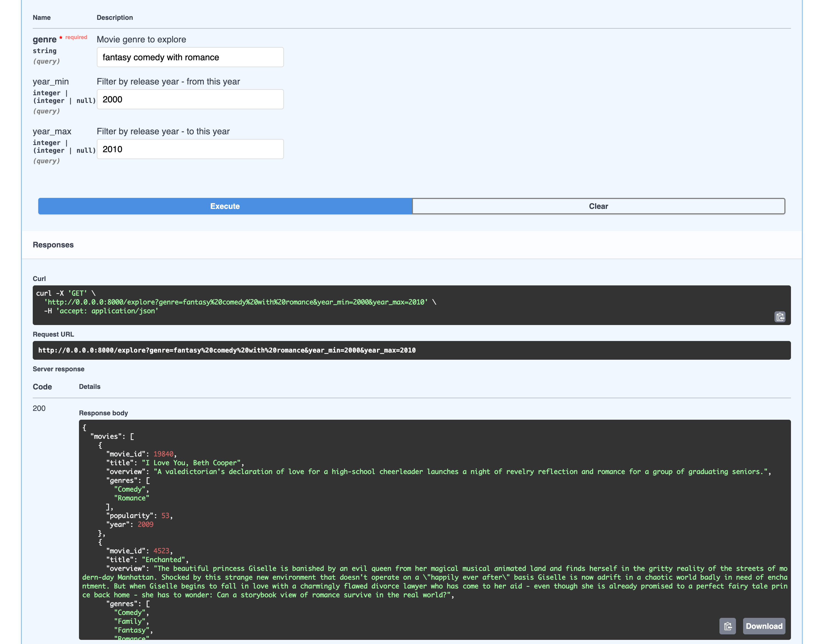The width and height of the screenshot is (816, 644).
Task: Click the Name column header
Action: 42,17
